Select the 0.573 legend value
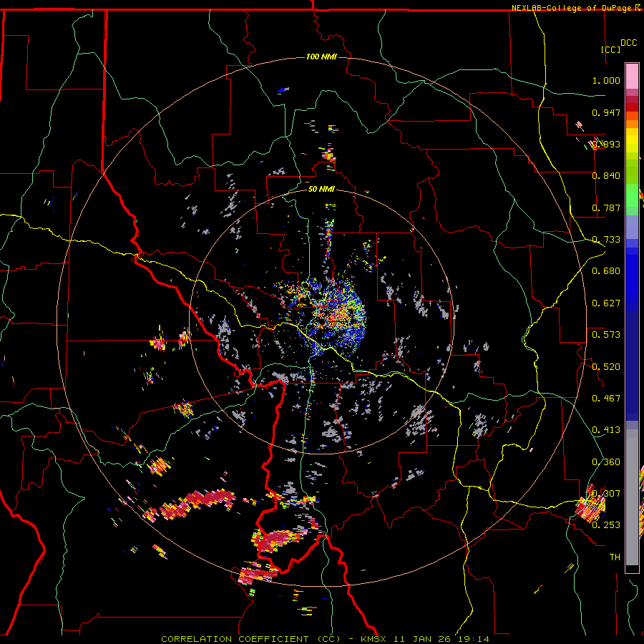The height and width of the screenshot is (644, 644). pyautogui.click(x=606, y=335)
